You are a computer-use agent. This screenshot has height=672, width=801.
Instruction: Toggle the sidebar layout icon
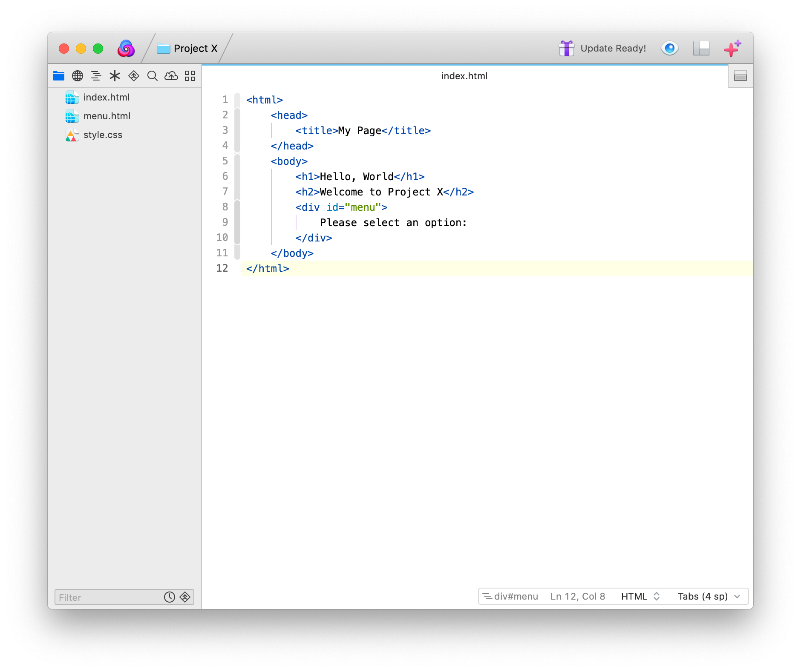701,48
